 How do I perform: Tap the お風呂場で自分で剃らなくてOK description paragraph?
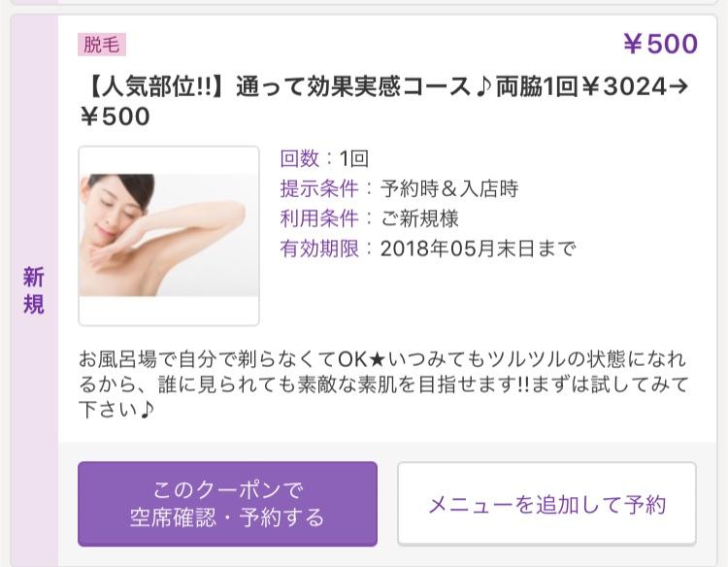click(x=383, y=384)
